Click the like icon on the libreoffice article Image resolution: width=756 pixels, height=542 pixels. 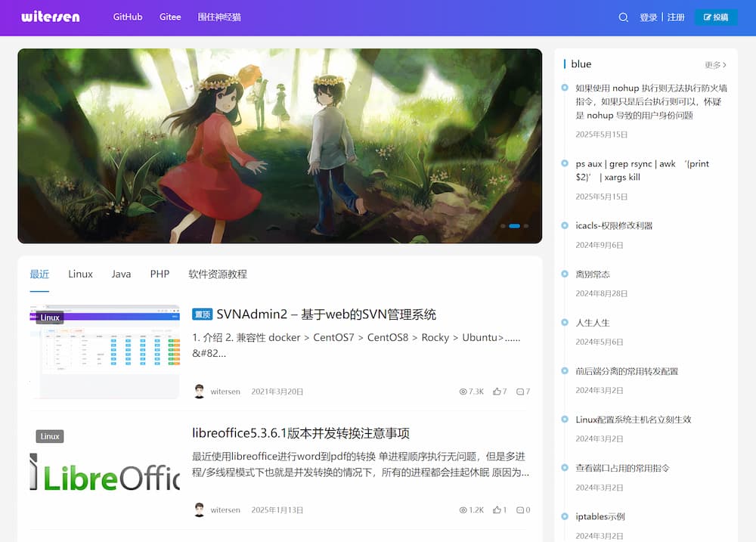tap(497, 509)
